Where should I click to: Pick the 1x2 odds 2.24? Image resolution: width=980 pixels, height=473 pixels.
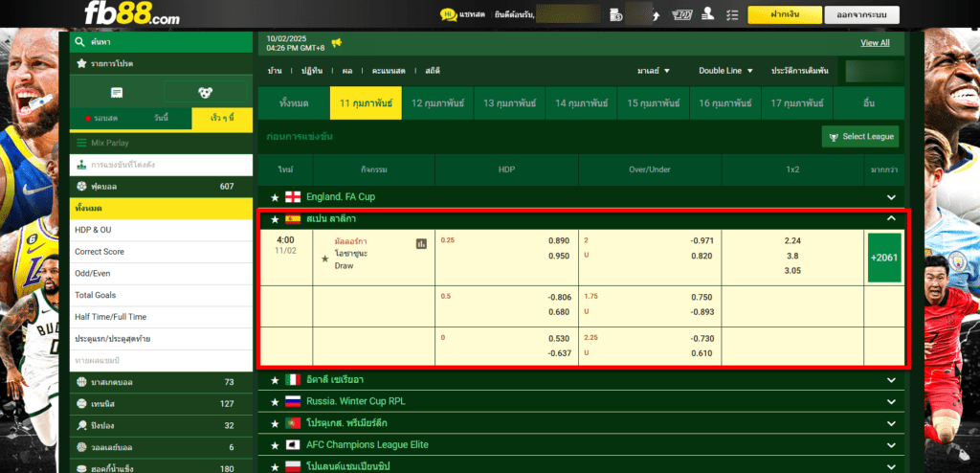tap(792, 241)
